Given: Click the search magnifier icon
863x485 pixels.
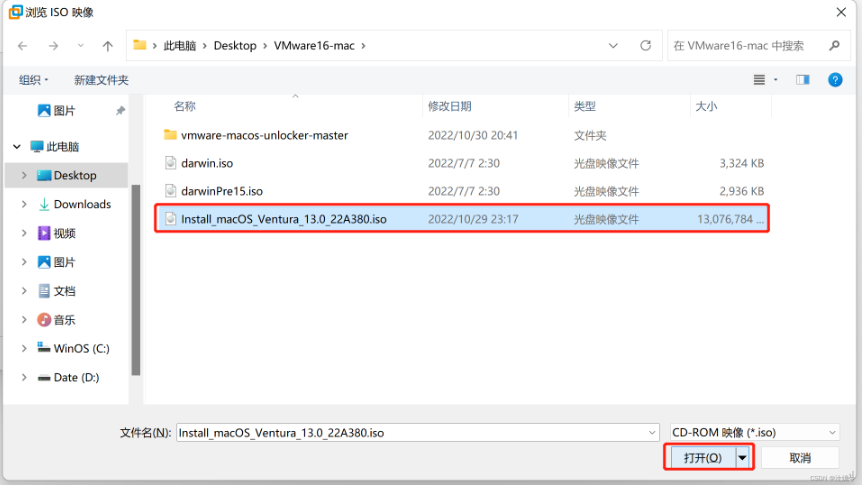Looking at the screenshot, I should click(x=834, y=45).
